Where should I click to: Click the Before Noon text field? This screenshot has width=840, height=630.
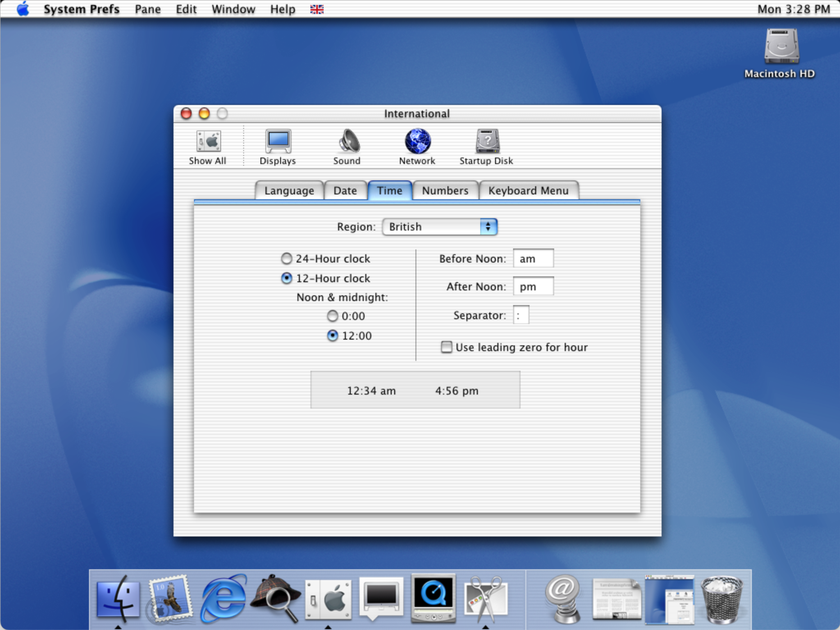(x=533, y=258)
